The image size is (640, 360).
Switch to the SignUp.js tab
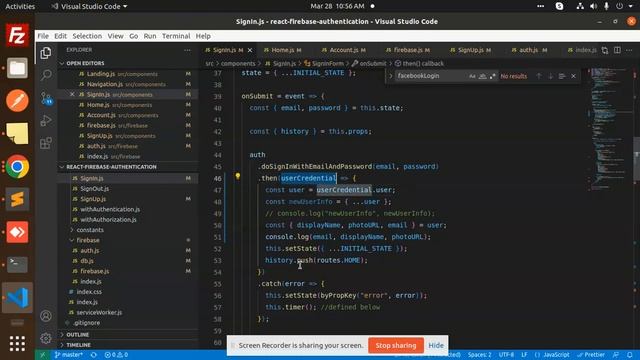pyautogui.click(x=470, y=50)
